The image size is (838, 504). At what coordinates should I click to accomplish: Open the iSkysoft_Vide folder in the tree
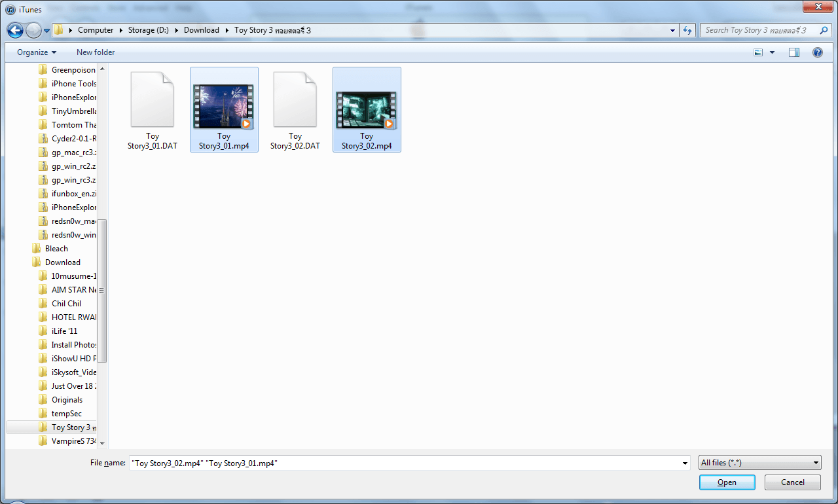67,372
